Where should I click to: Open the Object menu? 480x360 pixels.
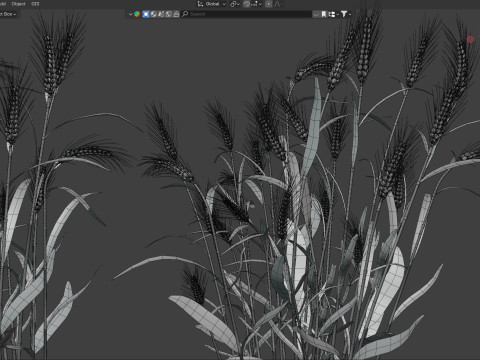(x=18, y=4)
